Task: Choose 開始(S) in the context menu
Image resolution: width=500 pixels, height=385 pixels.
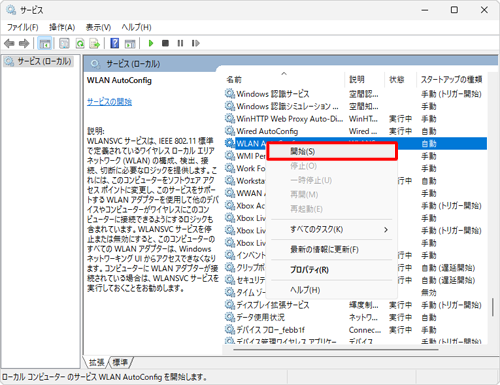Action: 332,152
